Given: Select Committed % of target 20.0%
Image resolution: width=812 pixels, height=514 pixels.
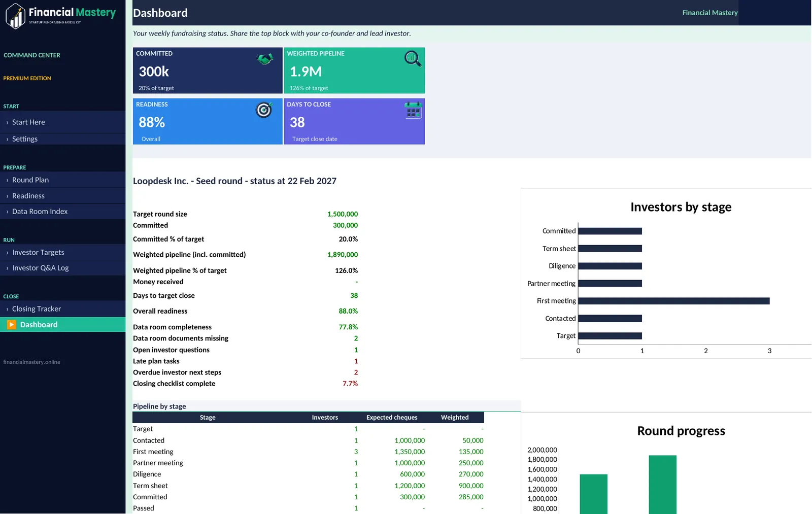Looking at the screenshot, I should click(348, 239).
